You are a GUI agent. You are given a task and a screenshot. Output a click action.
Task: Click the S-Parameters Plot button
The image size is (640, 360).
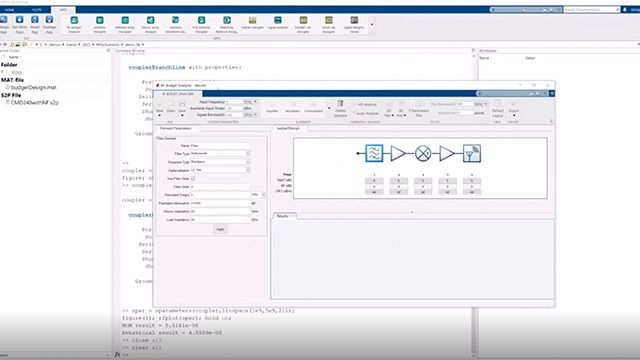tap(419, 109)
